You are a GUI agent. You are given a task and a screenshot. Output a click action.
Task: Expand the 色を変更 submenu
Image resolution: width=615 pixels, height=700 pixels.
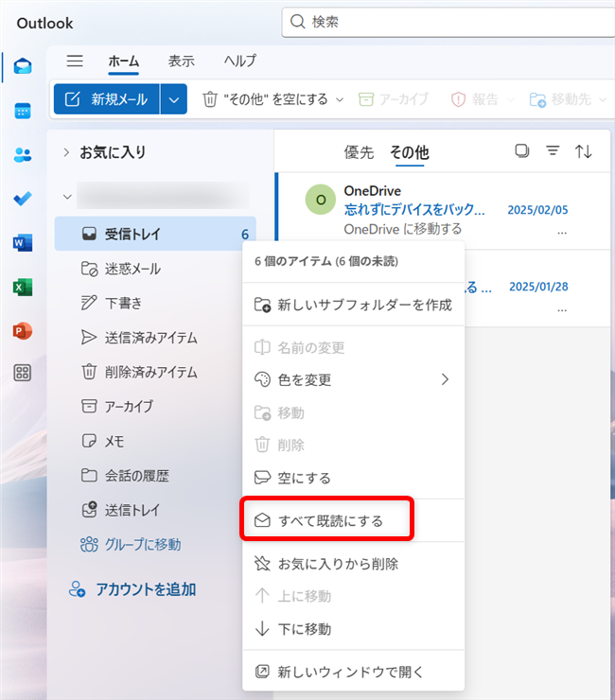445,379
